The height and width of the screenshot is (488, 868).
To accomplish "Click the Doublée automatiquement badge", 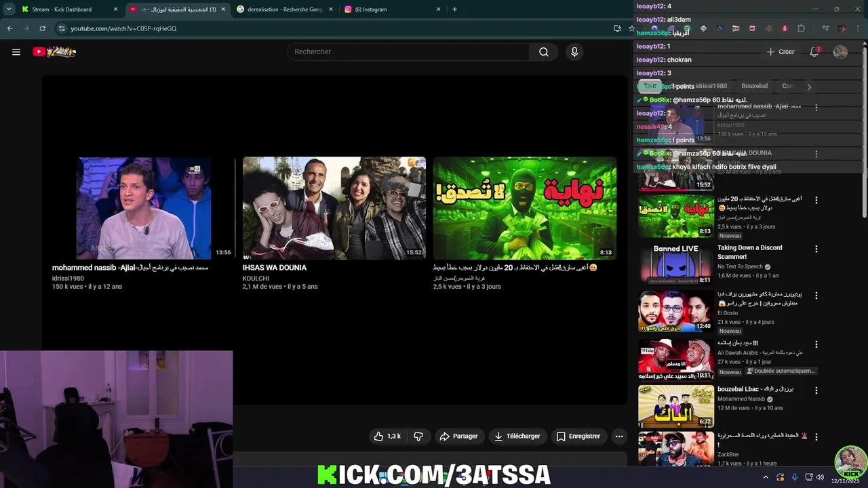I will coord(780,371).
